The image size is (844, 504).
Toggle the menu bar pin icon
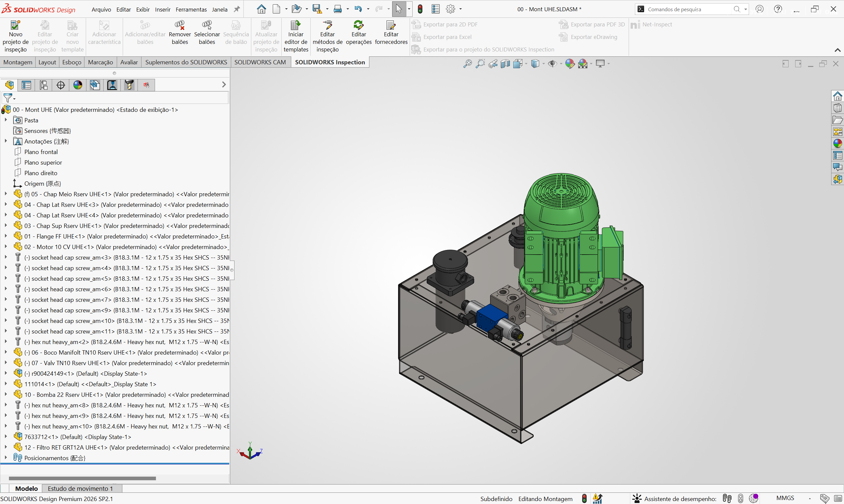pos(237,9)
